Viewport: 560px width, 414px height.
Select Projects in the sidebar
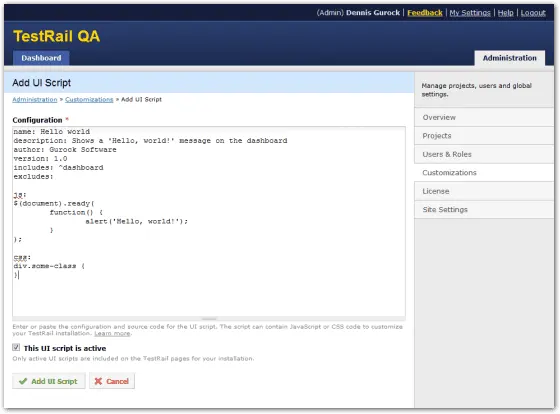[x=484, y=136]
